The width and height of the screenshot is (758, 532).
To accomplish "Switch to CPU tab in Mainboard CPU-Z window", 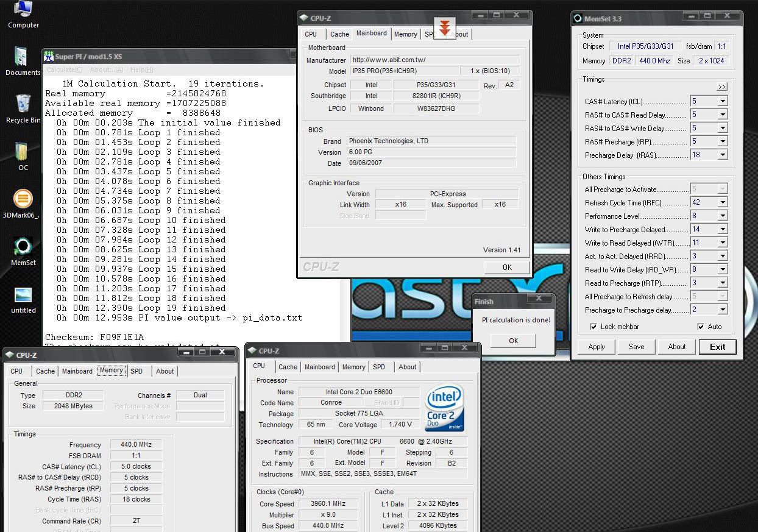I will 311,34.
